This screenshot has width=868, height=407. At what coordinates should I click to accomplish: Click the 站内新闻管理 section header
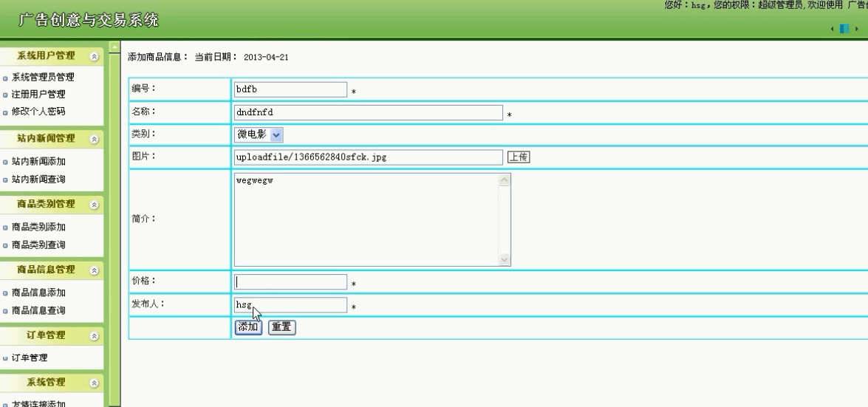[51, 139]
